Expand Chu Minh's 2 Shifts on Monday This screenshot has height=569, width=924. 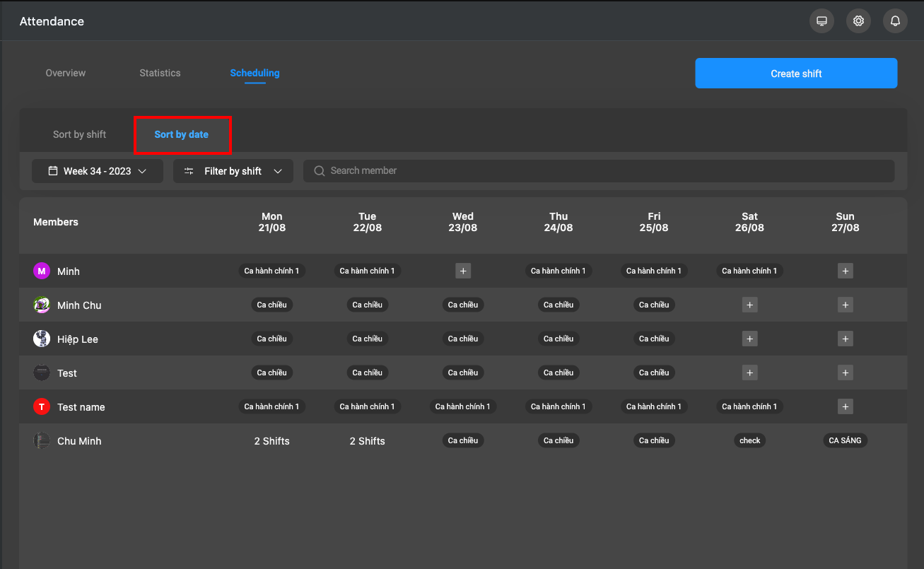click(272, 441)
